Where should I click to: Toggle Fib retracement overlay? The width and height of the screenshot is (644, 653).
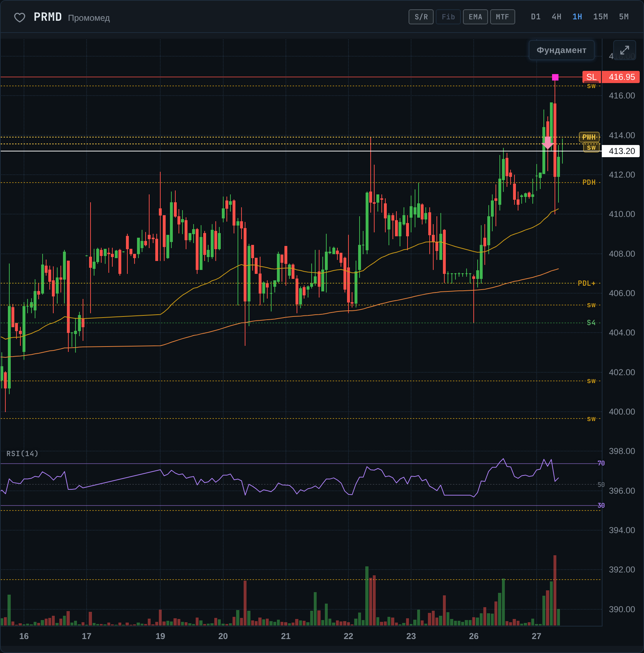tap(448, 17)
